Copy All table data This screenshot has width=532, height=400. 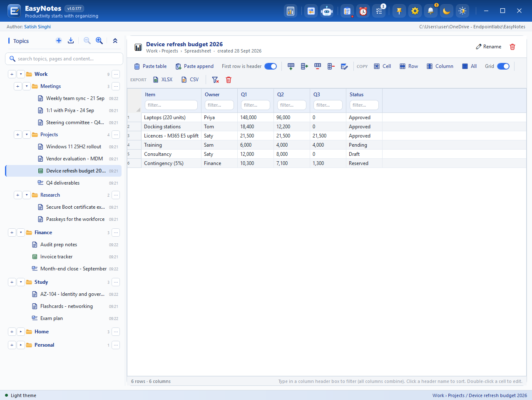click(470, 66)
